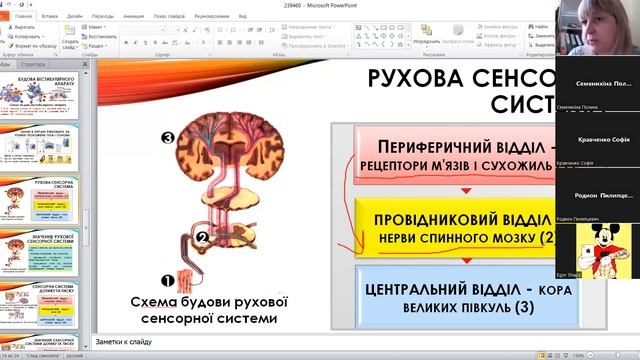640x360 pixels.
Task: Expand the Копировать dropdown arrow
Action: click(43, 37)
